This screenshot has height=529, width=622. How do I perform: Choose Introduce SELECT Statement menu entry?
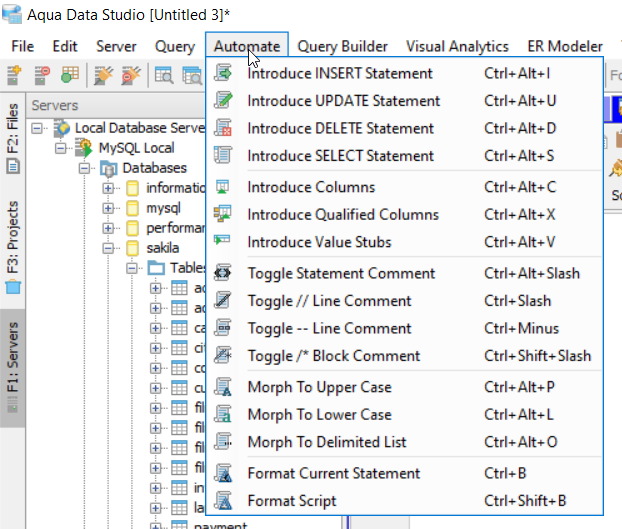[x=340, y=156]
